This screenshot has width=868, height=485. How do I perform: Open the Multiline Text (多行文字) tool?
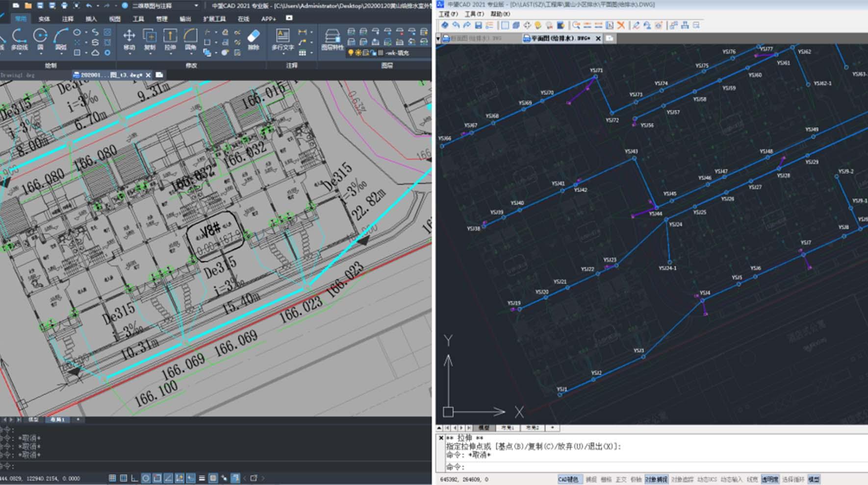pos(283,39)
